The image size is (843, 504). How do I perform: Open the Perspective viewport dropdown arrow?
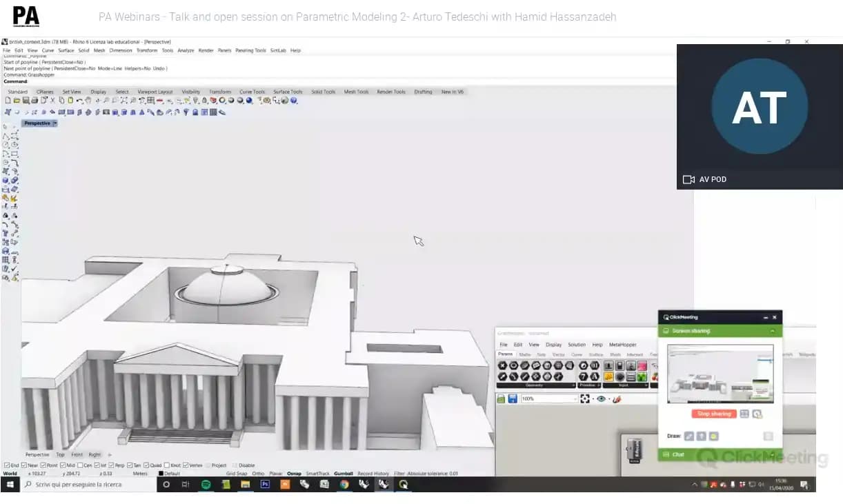(54, 123)
